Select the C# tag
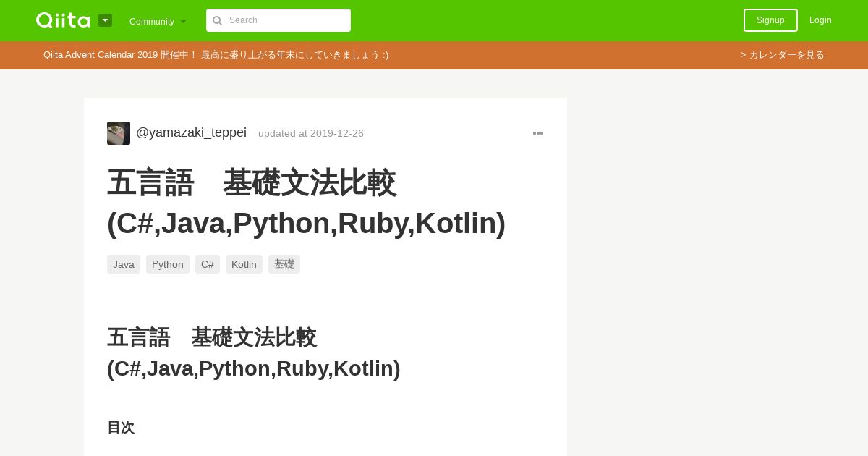This screenshot has height=456, width=868. pos(208,264)
